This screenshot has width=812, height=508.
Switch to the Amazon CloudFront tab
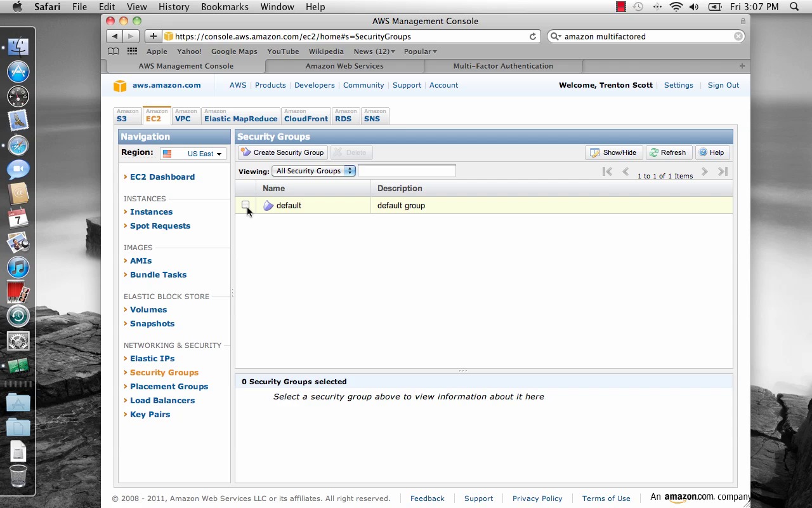306,116
